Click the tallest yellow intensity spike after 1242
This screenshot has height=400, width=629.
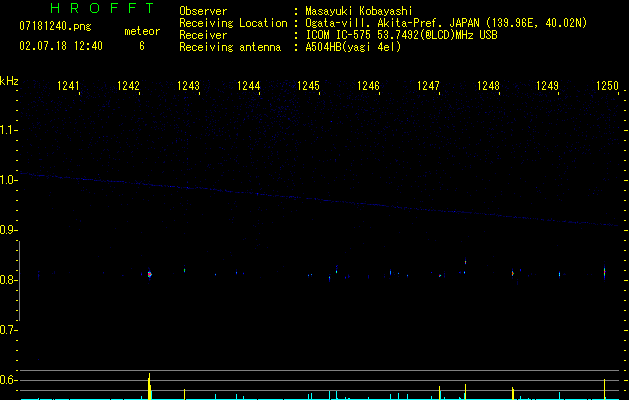click(x=149, y=386)
